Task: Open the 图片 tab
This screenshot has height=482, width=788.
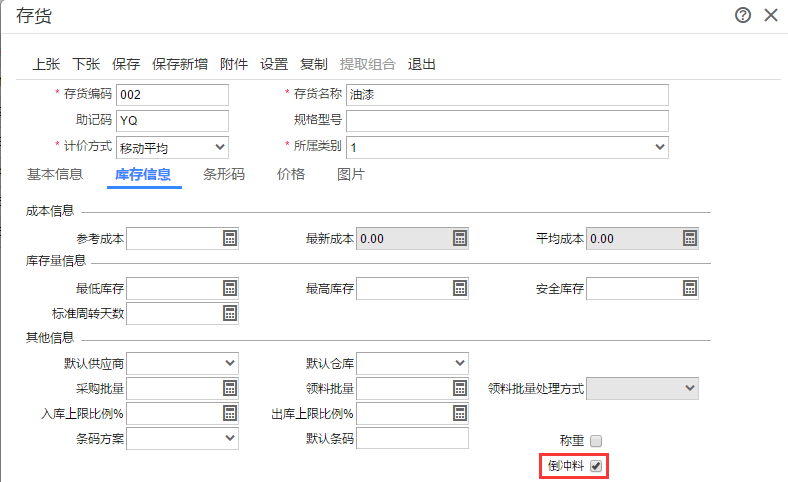Action: tap(351, 174)
